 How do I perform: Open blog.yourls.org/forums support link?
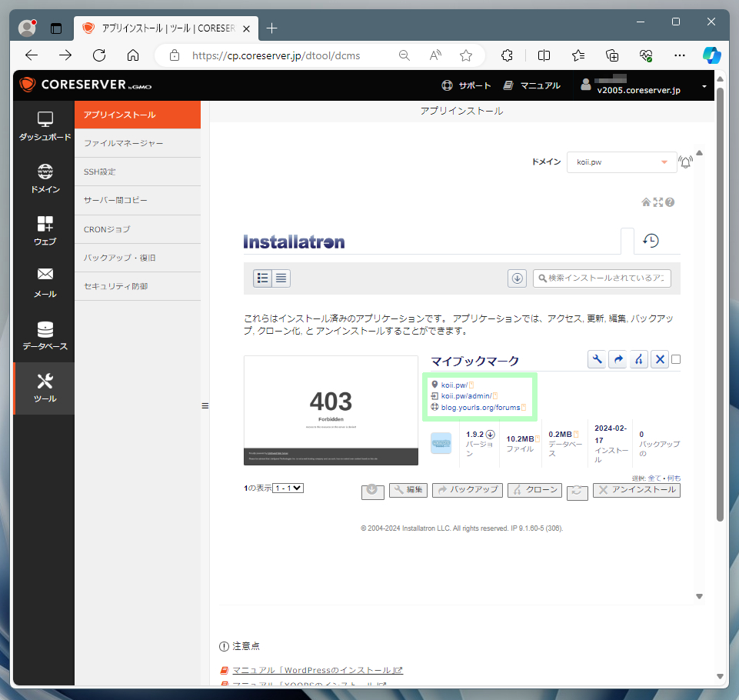coord(481,407)
